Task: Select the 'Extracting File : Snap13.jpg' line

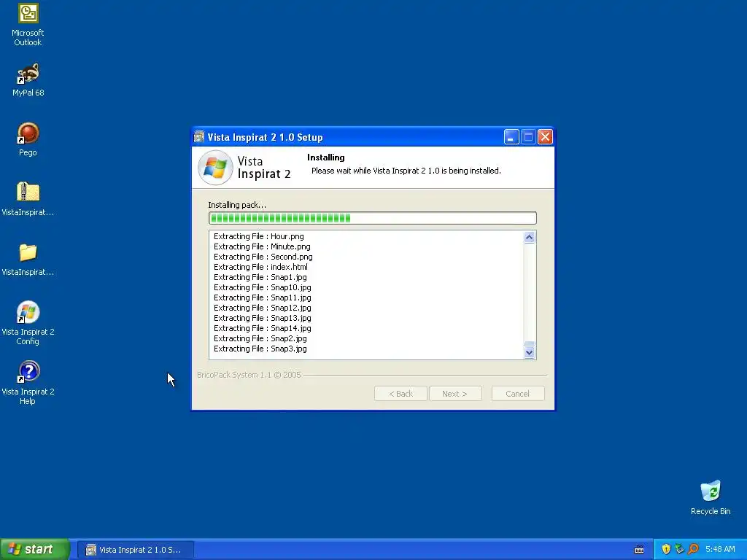Action: click(x=263, y=318)
